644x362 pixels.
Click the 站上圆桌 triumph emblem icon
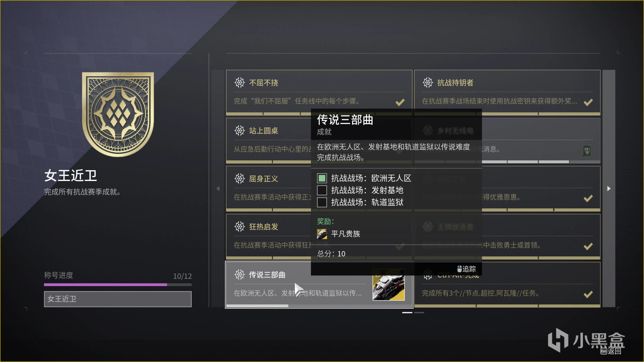pyautogui.click(x=240, y=130)
